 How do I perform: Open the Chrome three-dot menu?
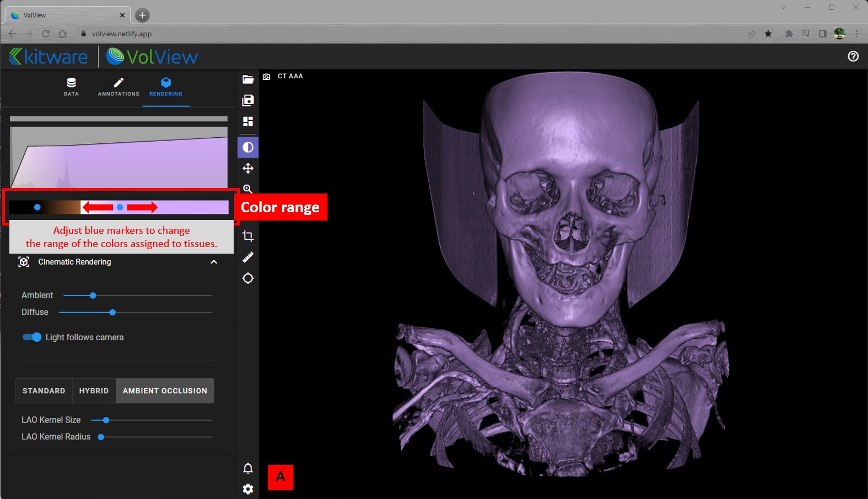point(857,34)
